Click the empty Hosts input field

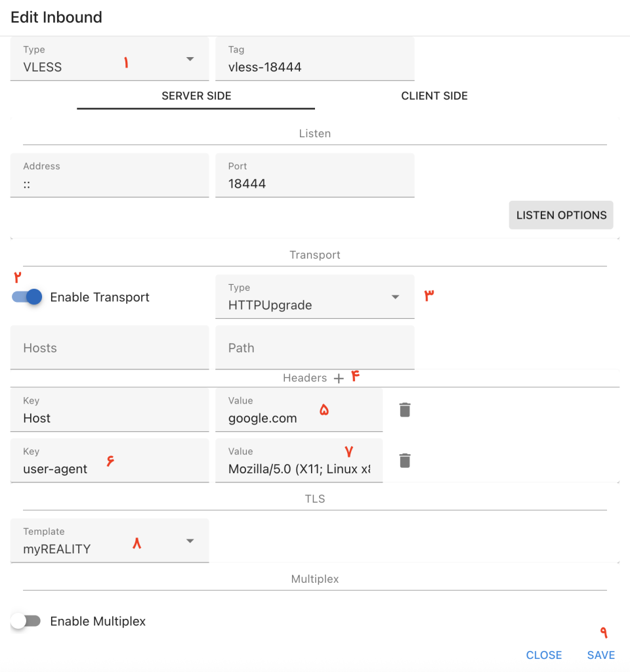pyautogui.click(x=110, y=348)
